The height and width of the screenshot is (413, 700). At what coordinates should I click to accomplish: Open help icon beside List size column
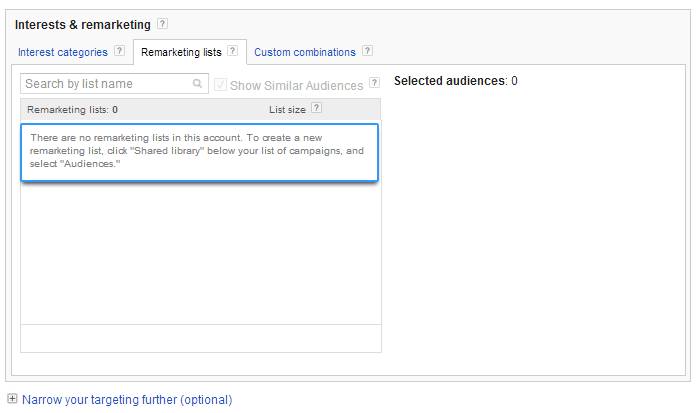(x=317, y=108)
